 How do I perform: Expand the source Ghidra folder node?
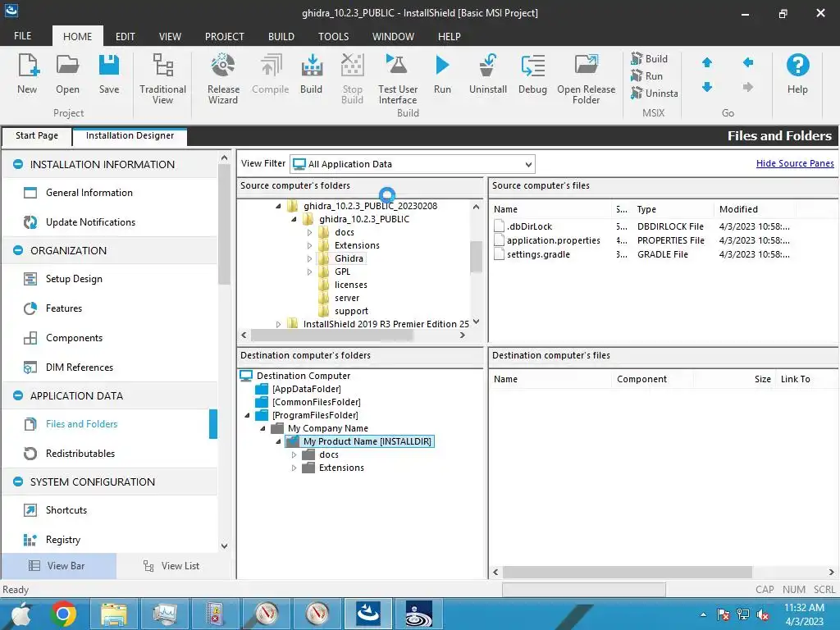(x=309, y=258)
